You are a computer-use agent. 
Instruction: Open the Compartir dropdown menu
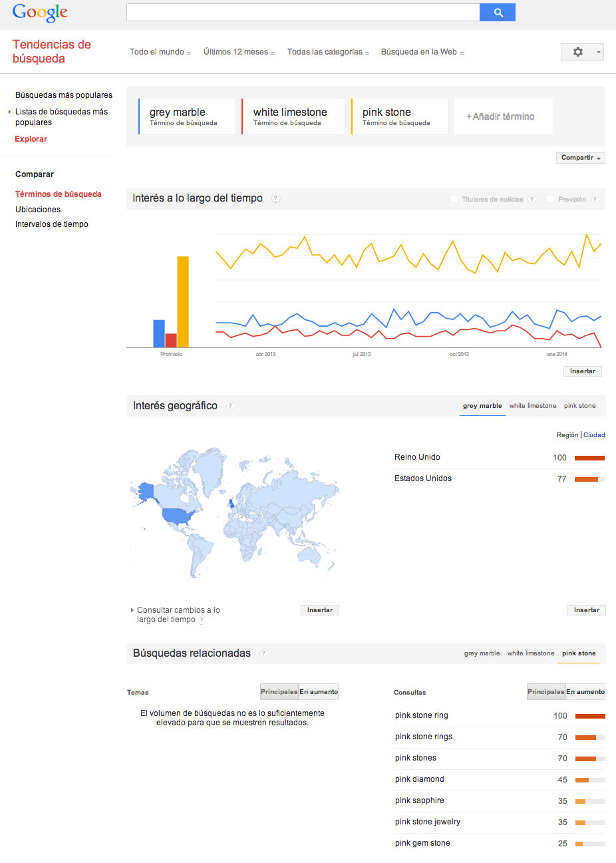581,158
